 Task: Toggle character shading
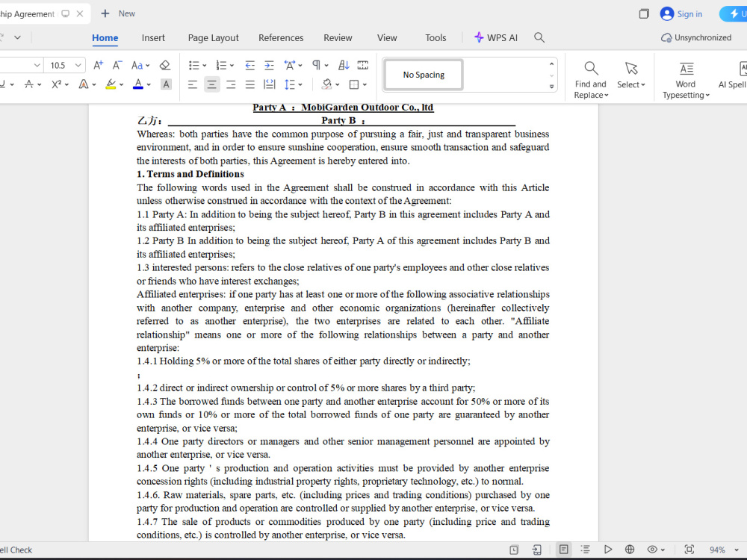[166, 85]
